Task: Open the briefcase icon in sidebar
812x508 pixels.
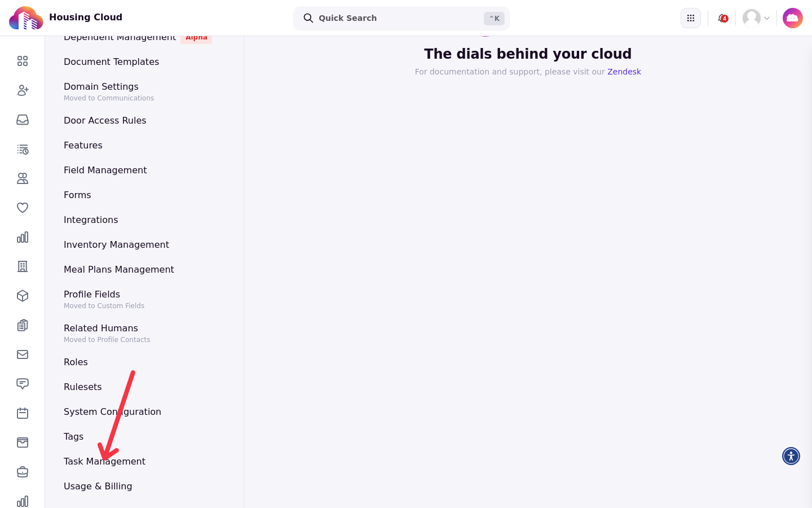Action: [23, 472]
